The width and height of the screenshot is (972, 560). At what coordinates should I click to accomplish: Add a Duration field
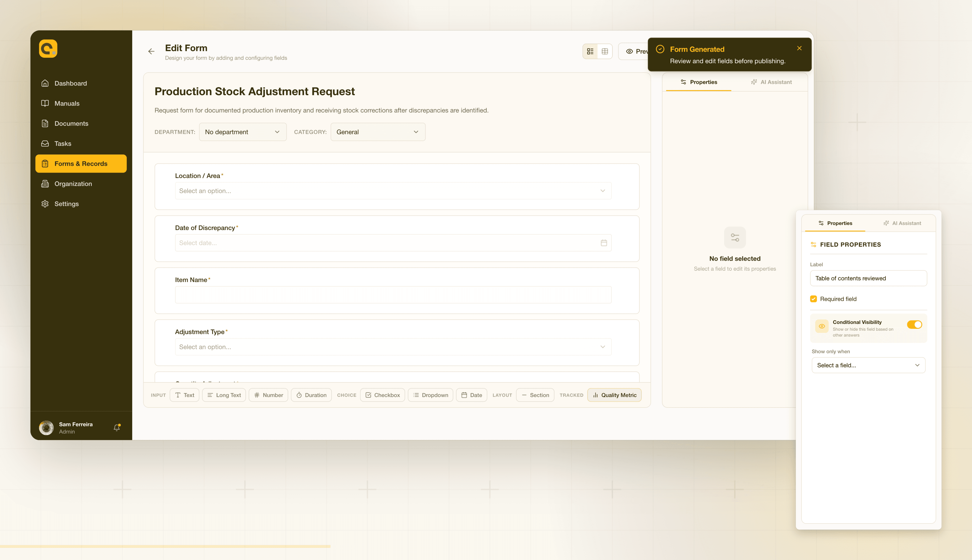[x=311, y=395]
